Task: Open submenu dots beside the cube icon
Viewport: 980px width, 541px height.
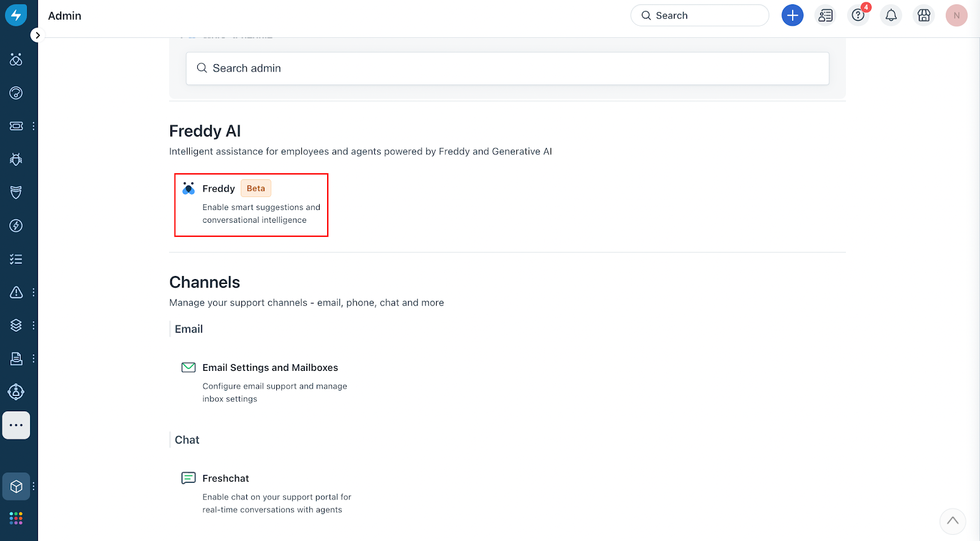Action: 34,487
